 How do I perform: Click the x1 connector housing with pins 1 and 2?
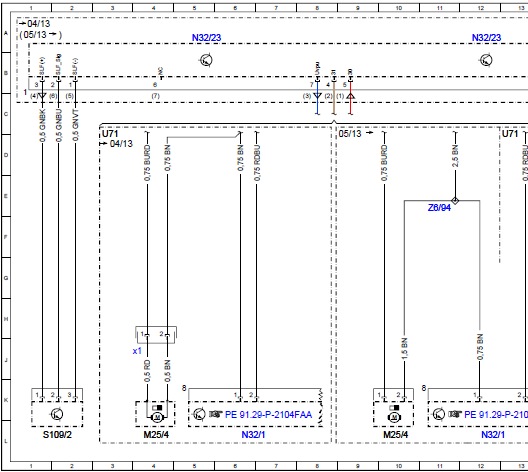click(156, 335)
